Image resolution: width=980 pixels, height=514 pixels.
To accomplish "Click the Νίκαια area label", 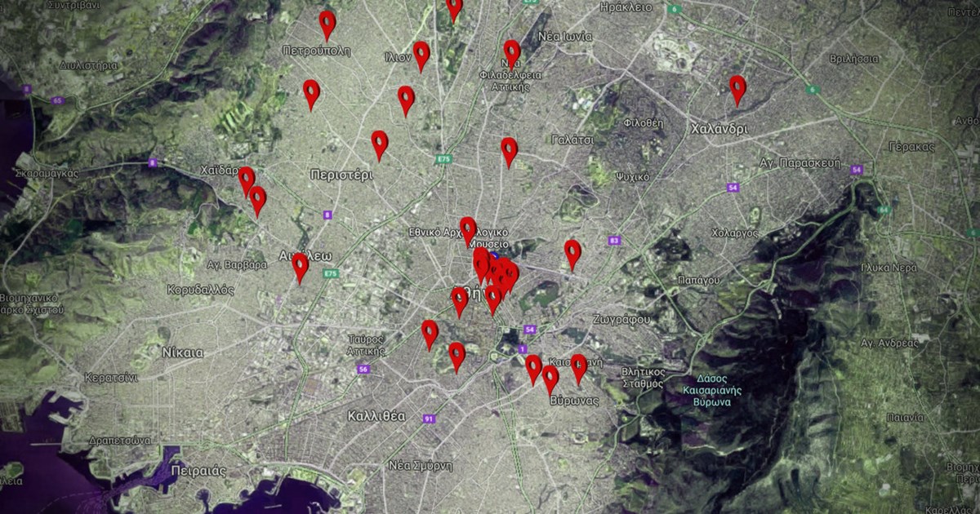I will tap(183, 353).
